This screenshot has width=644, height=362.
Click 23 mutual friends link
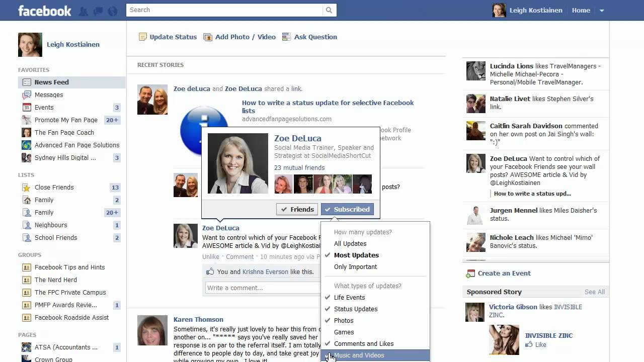click(299, 167)
